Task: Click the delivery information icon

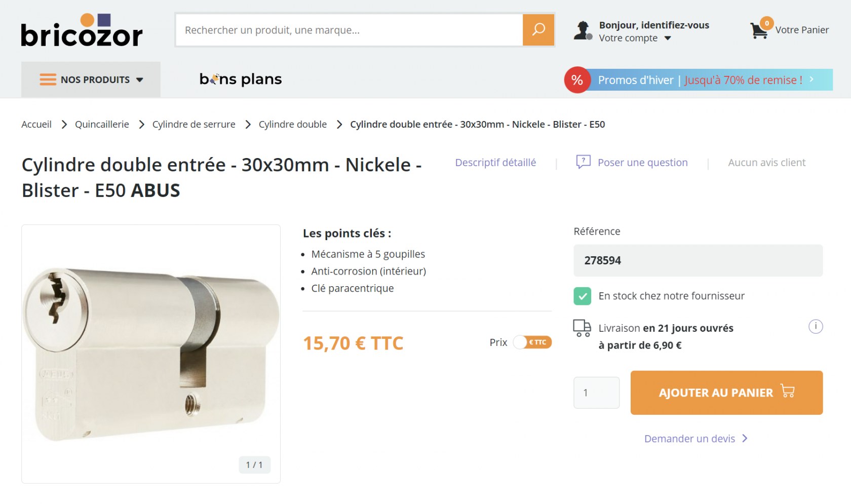Action: click(815, 327)
